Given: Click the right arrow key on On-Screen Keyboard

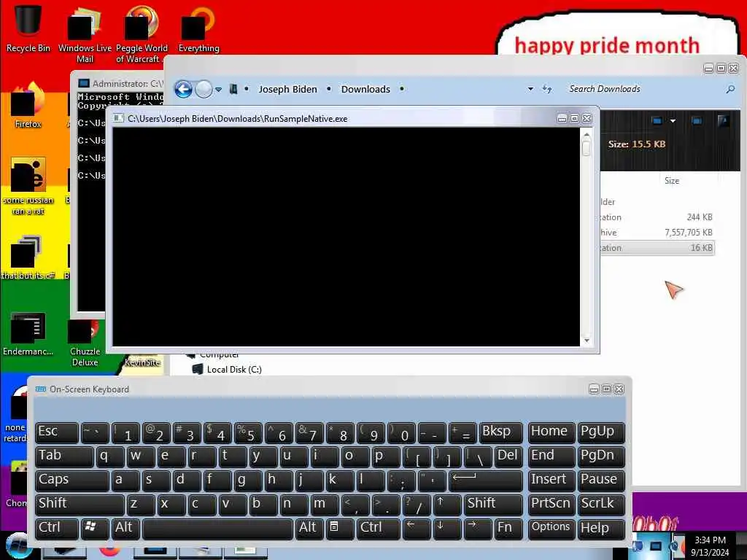Looking at the screenshot, I should (477, 528).
